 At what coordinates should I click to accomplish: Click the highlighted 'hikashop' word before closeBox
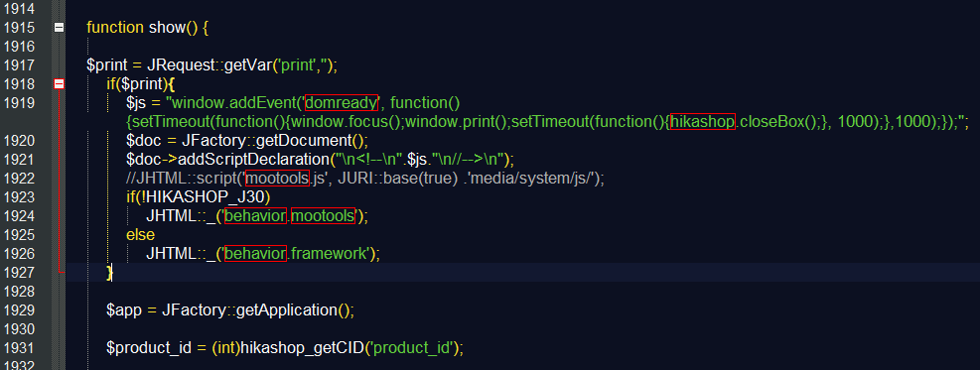tap(703, 122)
